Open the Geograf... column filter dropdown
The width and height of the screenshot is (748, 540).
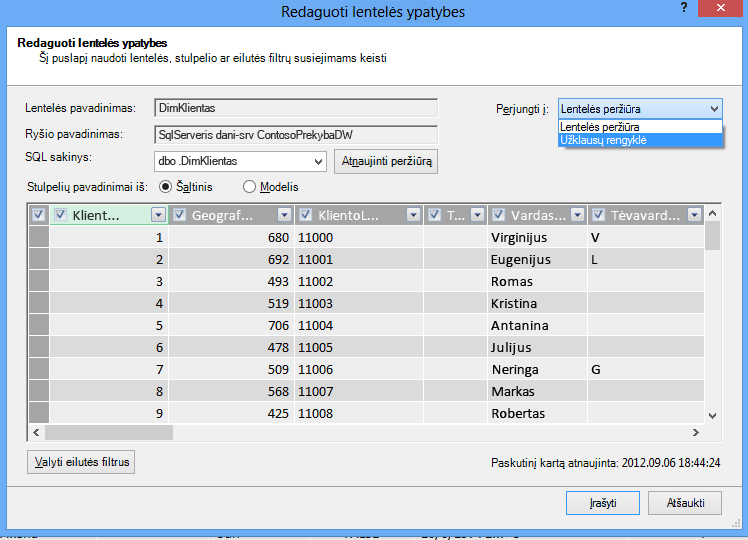click(x=284, y=215)
